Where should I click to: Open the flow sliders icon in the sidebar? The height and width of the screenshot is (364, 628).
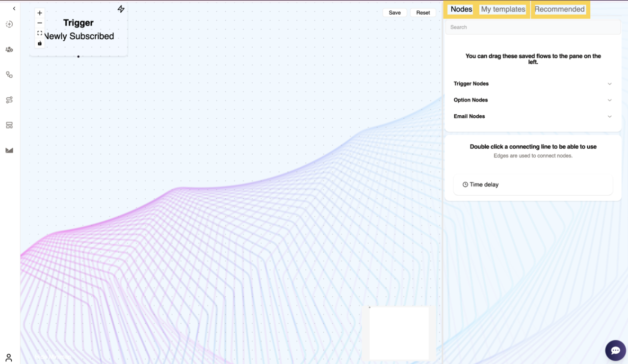(x=9, y=100)
